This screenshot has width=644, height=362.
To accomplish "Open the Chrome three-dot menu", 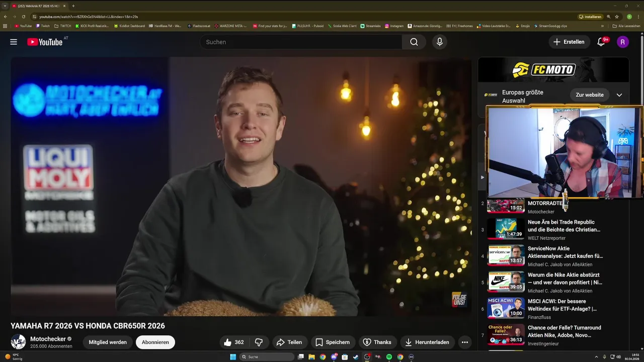I will coord(638,17).
